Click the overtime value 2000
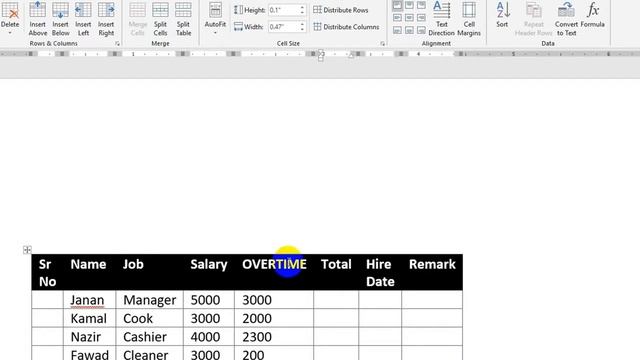This screenshot has height=360, width=640. (257, 318)
